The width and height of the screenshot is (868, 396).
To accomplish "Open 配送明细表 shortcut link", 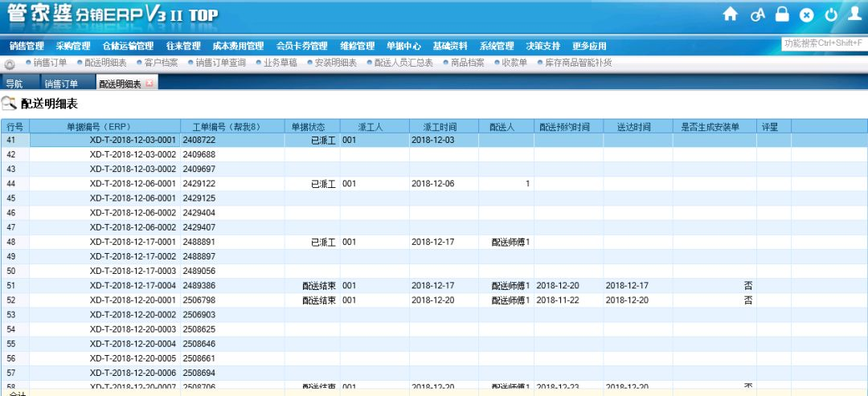I will point(105,63).
